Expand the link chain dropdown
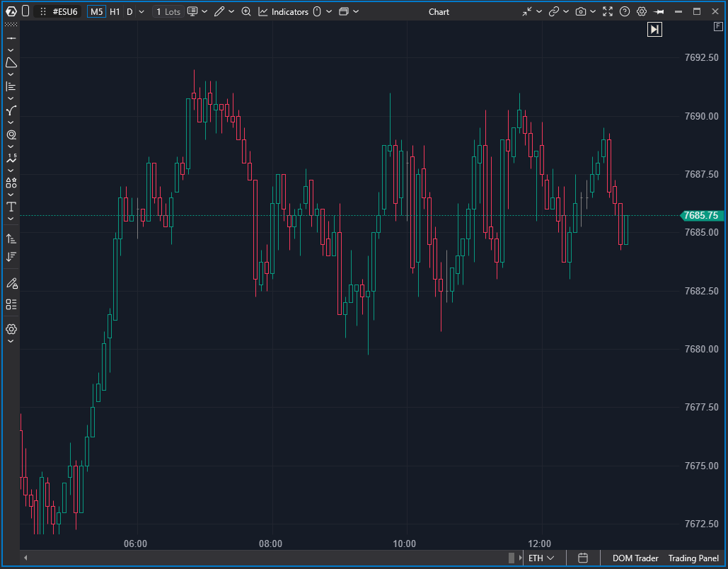 (566, 11)
